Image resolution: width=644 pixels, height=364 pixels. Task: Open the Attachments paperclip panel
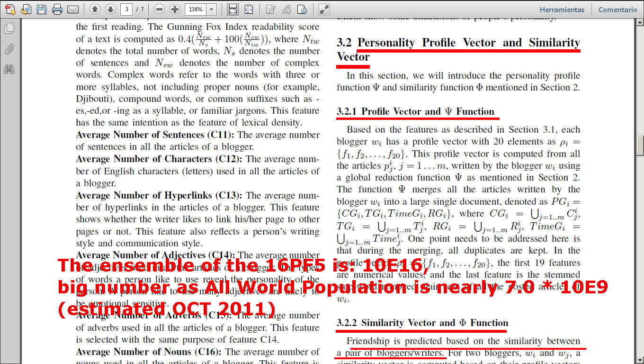pyautogui.click(x=9, y=48)
